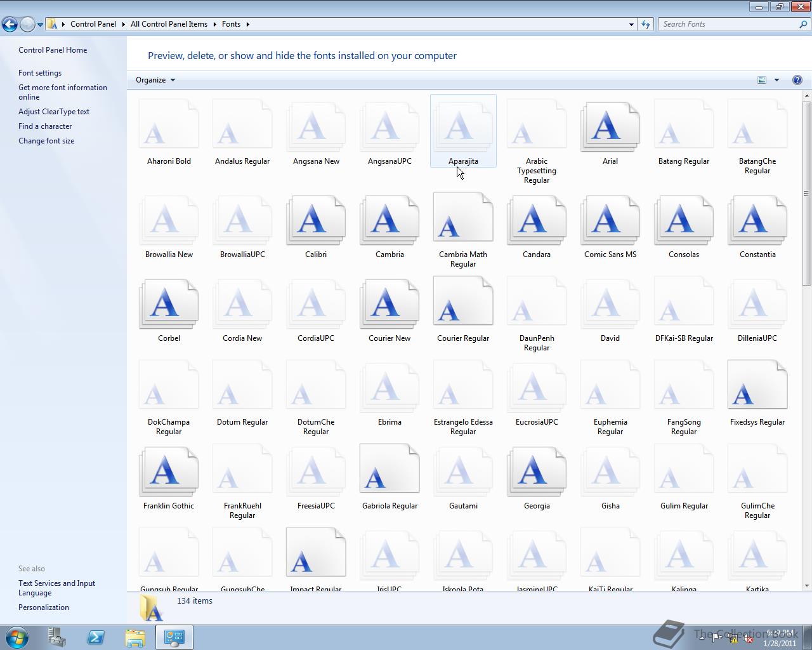Image resolution: width=812 pixels, height=650 pixels.
Task: Click the change view icon
Action: tap(762, 80)
